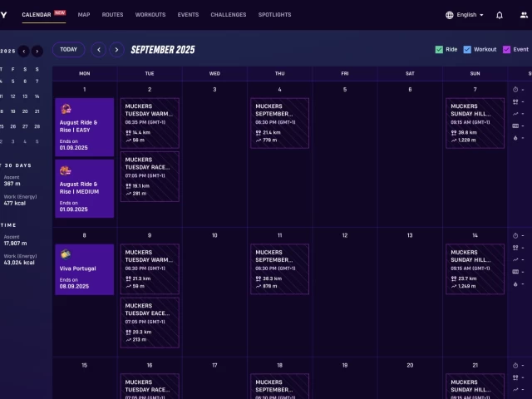The image size is (532, 399).
Task: Click the second week summary distance icon
Action: pos(515,248)
